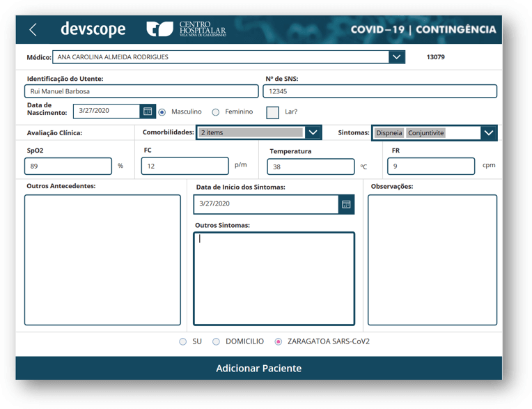Viewport: 532px width, 409px height.
Task: Choose the DOMICILIO destination option
Action: pyautogui.click(x=217, y=342)
